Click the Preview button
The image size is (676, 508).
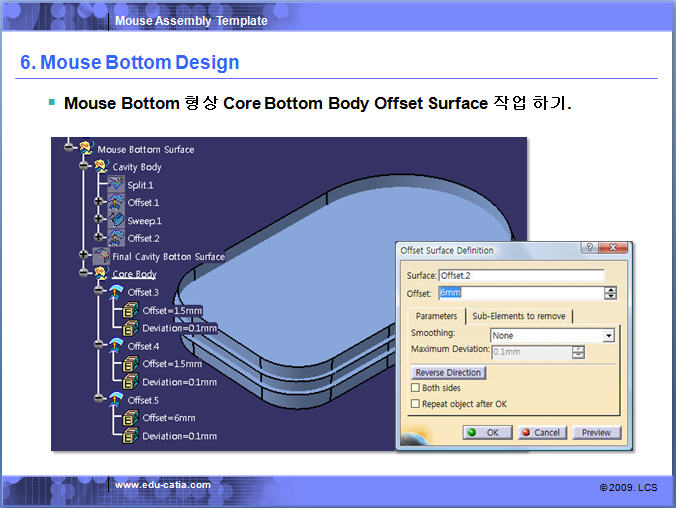pyautogui.click(x=596, y=433)
